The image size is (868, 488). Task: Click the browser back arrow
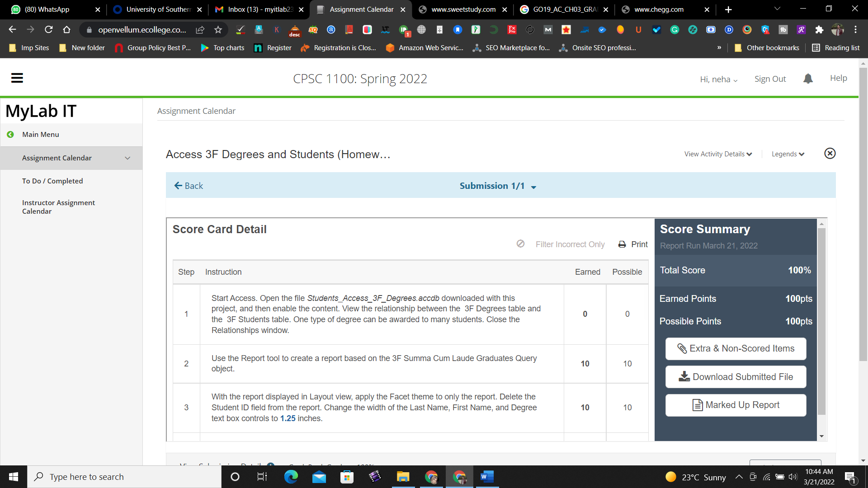[12, 30]
